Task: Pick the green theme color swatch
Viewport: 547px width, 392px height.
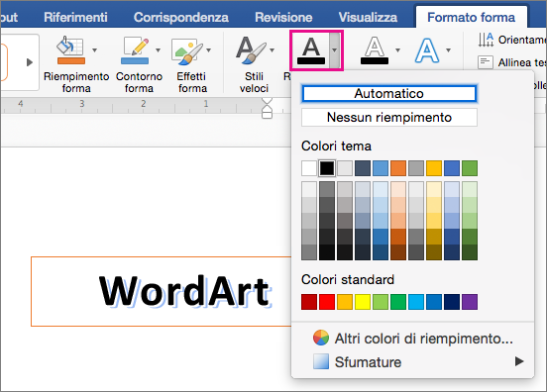Action: click(x=470, y=168)
